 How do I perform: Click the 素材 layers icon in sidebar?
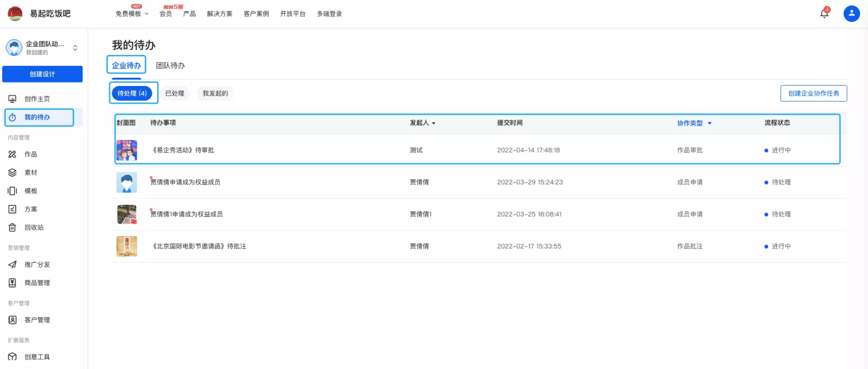12,172
